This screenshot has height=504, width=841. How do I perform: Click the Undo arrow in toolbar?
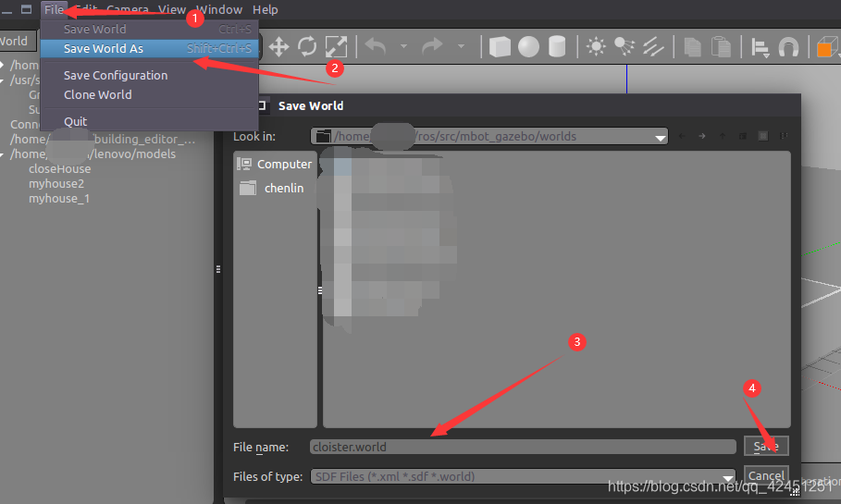pos(376,46)
